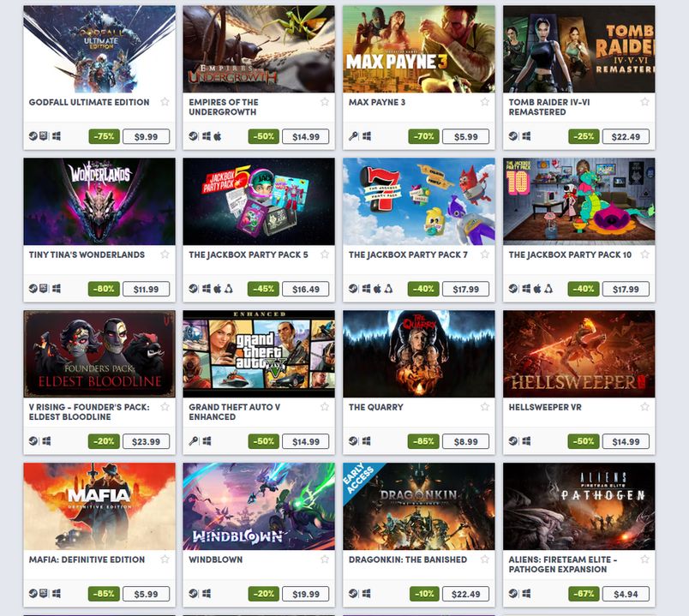Click $9.99 price button for Godfall
The width and height of the screenshot is (689, 616).
[x=146, y=136]
